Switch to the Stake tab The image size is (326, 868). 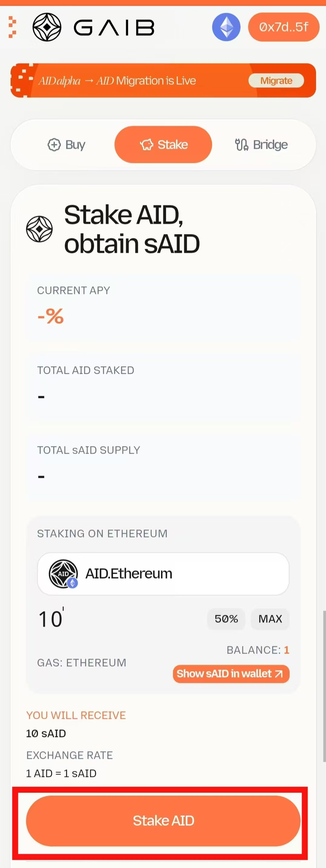pos(163,145)
